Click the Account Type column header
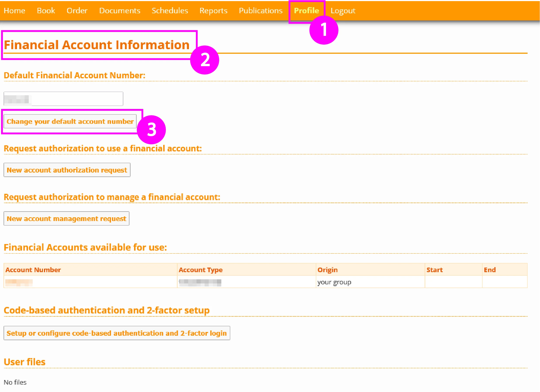 click(201, 270)
